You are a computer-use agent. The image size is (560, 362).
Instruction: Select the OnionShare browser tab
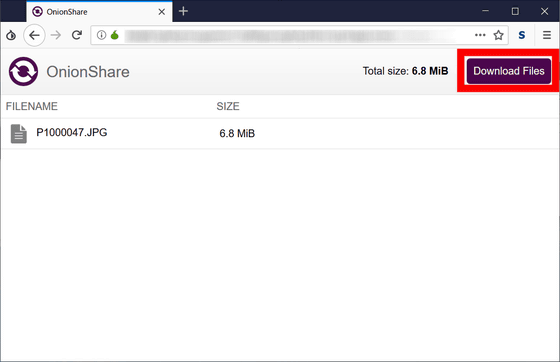click(99, 11)
